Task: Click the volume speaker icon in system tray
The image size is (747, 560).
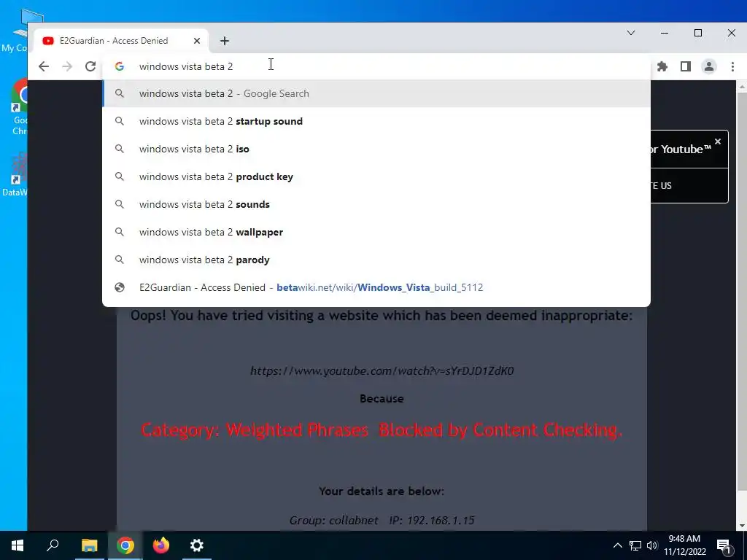Action: (x=652, y=545)
